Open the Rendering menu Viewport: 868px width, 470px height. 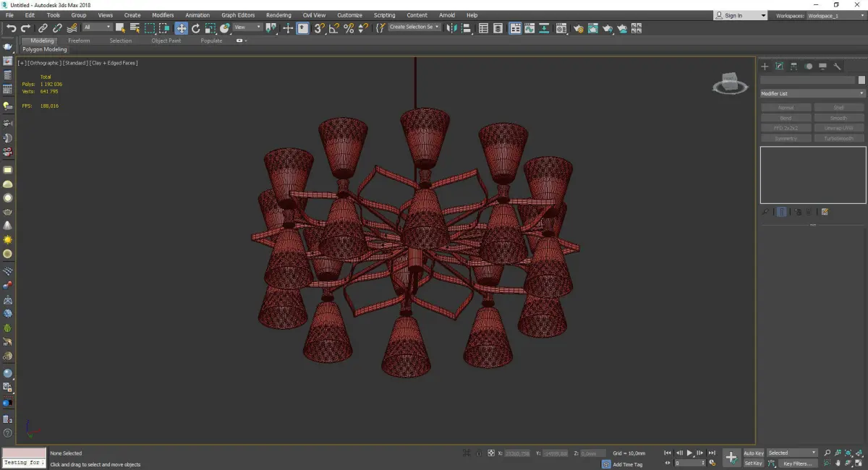278,15
